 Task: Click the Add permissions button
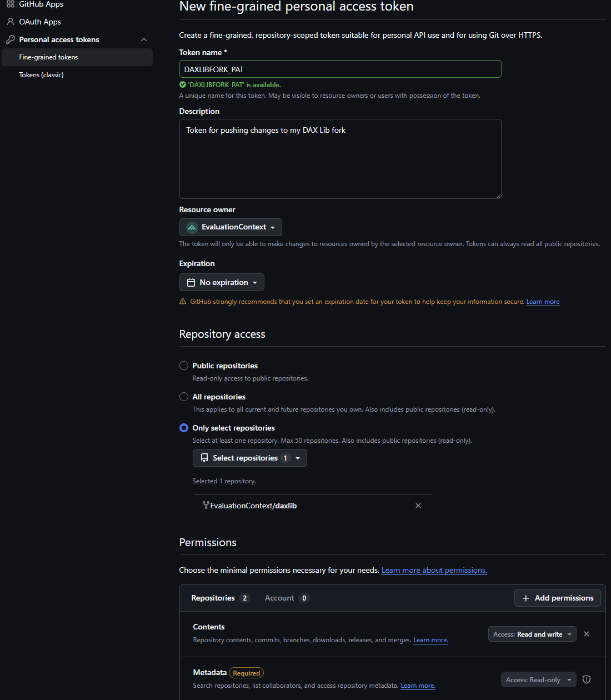pyautogui.click(x=557, y=598)
